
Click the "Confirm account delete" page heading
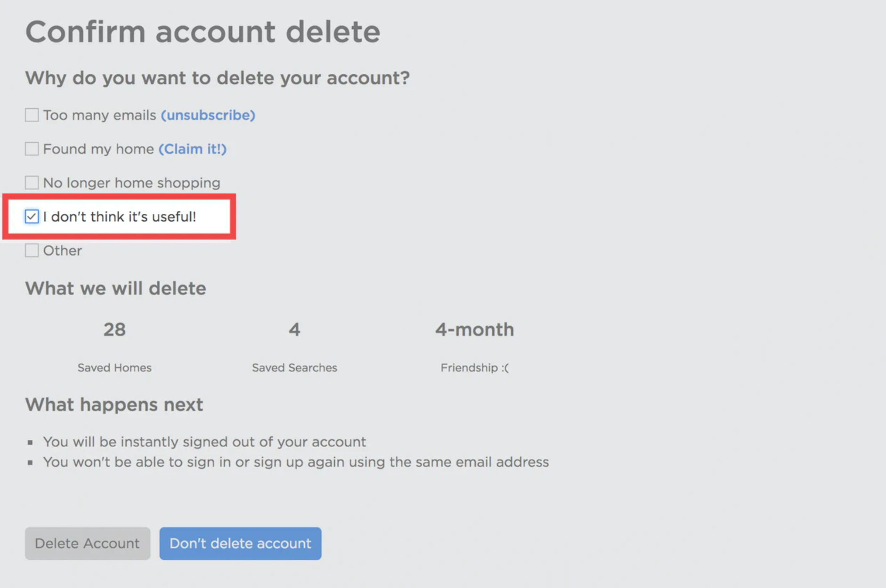pos(203,32)
